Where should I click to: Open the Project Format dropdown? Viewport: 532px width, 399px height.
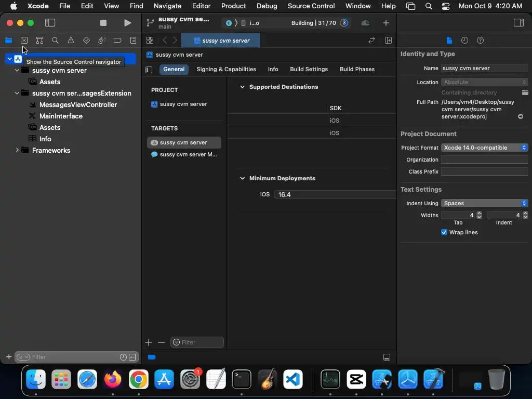[485, 148]
